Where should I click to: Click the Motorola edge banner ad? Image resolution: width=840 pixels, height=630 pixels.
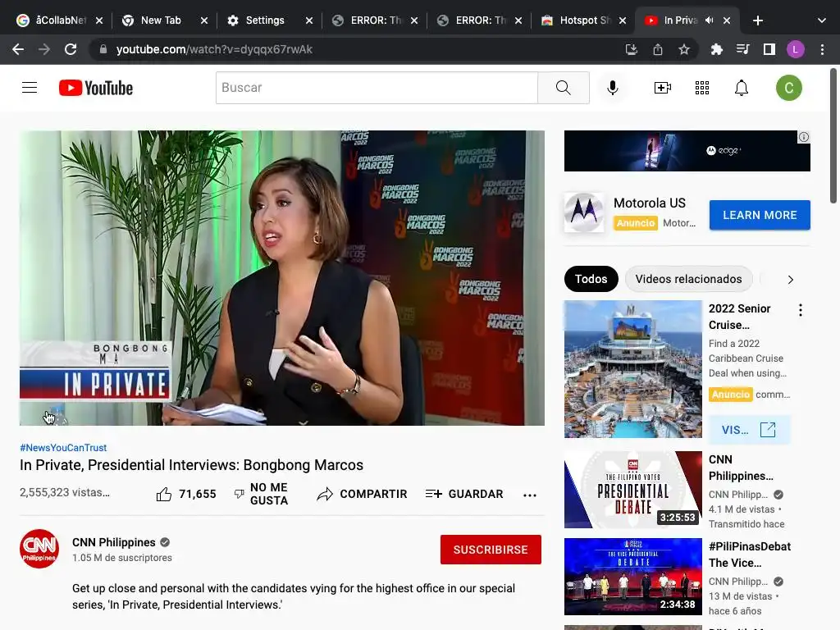click(687, 151)
